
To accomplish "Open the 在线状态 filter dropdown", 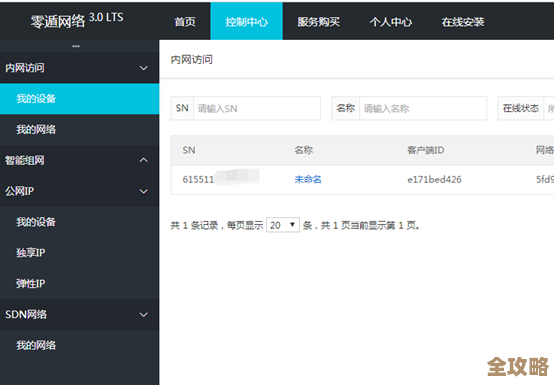I will [x=548, y=108].
